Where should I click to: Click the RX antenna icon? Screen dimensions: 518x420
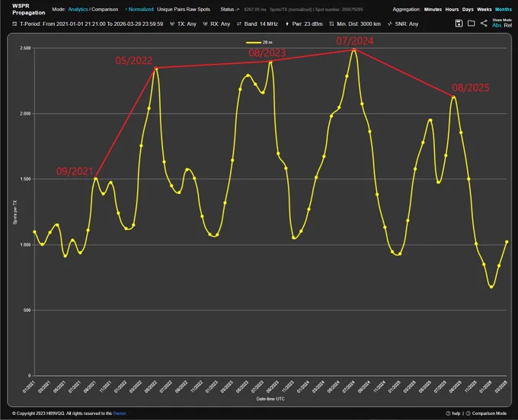coord(205,24)
